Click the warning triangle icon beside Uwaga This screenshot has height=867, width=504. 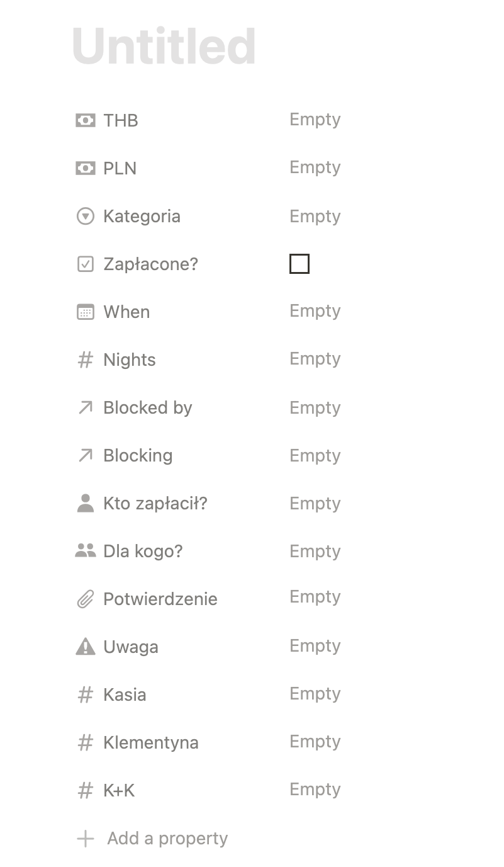click(x=85, y=647)
